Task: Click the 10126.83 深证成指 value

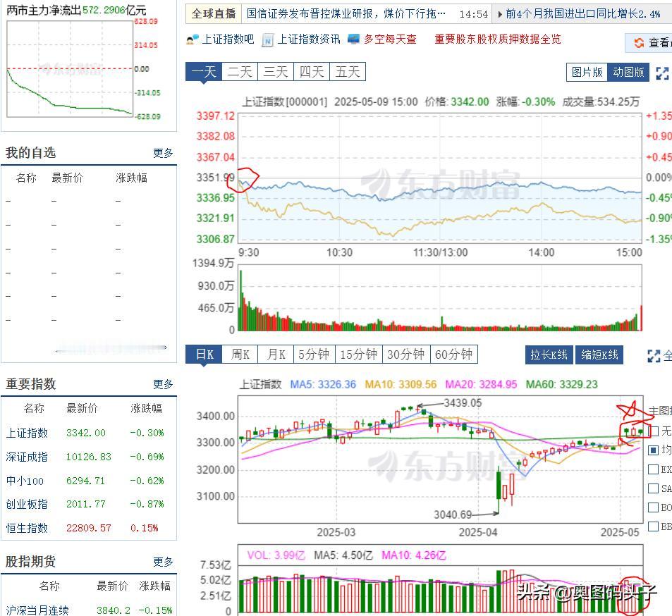Action: 88,457
